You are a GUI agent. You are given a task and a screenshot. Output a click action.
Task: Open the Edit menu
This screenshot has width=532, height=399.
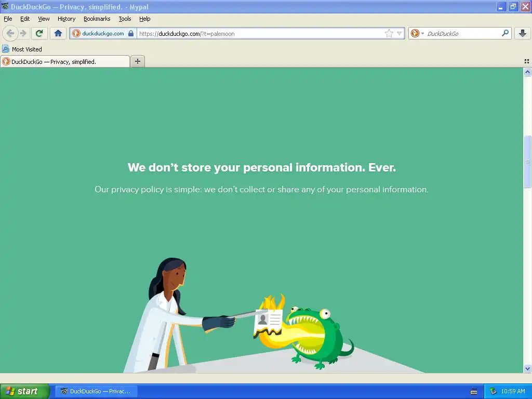(25, 19)
